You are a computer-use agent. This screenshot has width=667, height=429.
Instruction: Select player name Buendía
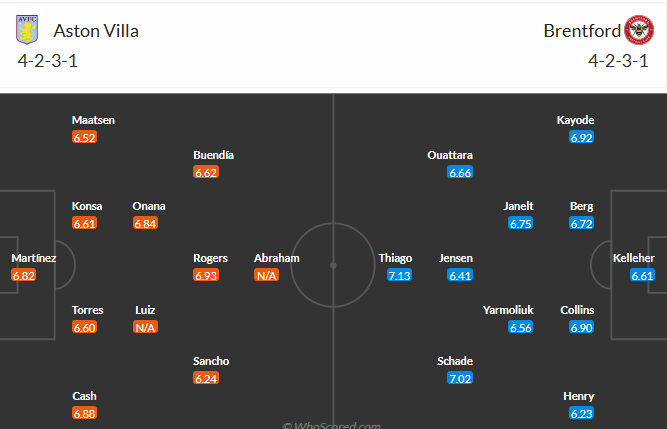click(x=214, y=155)
